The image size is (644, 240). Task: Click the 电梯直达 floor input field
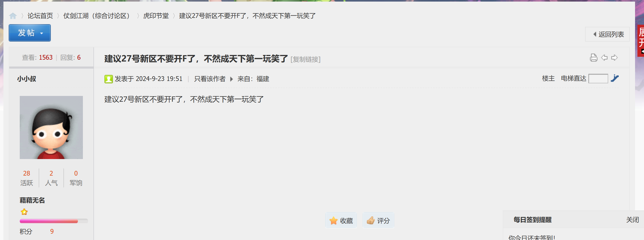(x=598, y=78)
